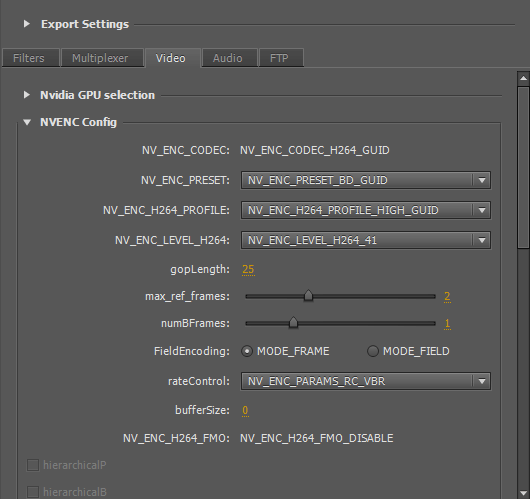Open the rateControl dropdown
Screen dimensions: 530x499
tap(365, 381)
